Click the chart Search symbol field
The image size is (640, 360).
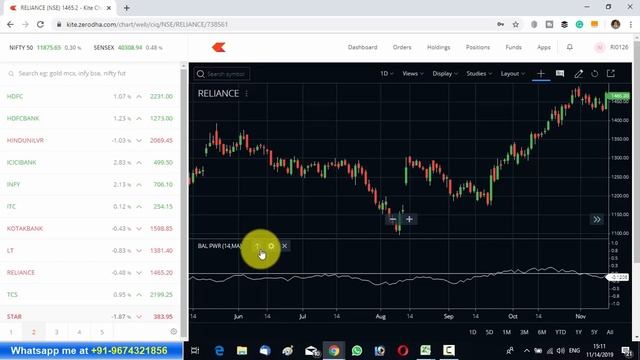point(222,74)
